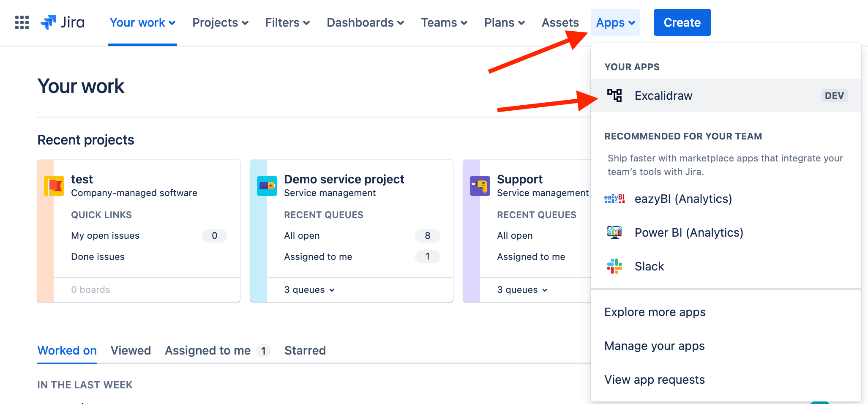868x404 pixels.
Task: Open Done issues in test project
Action: click(98, 257)
